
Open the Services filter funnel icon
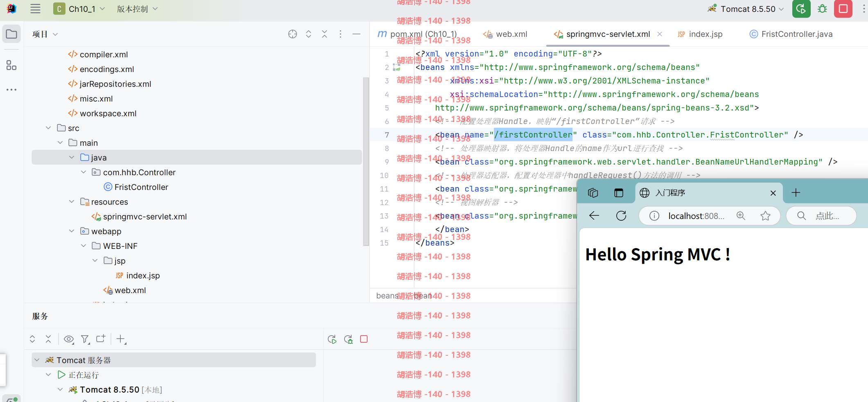point(85,339)
